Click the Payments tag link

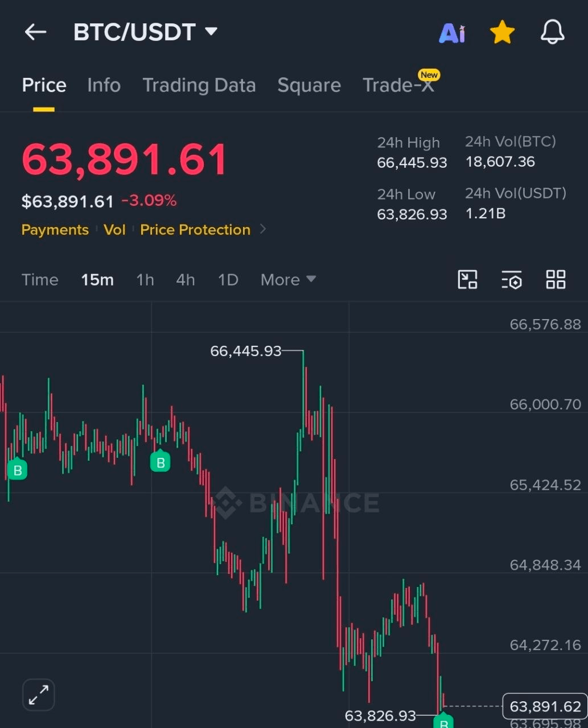(55, 230)
